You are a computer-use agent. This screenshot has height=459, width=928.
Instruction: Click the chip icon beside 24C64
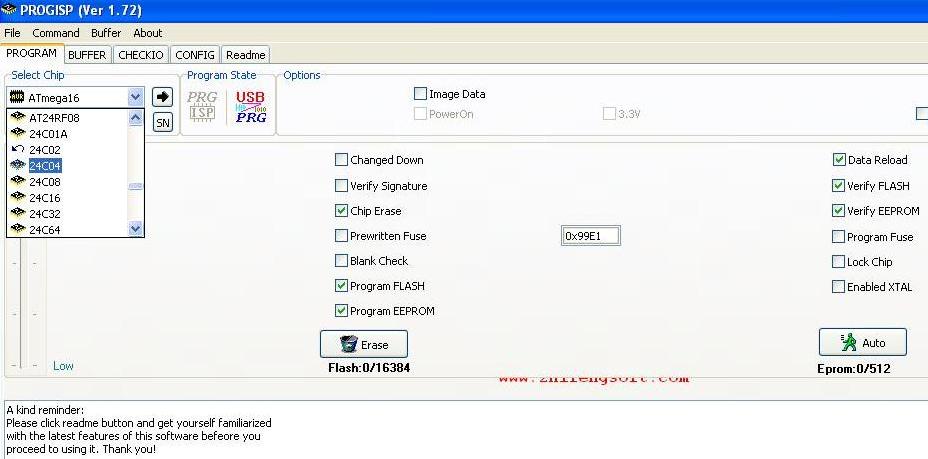click(18, 229)
